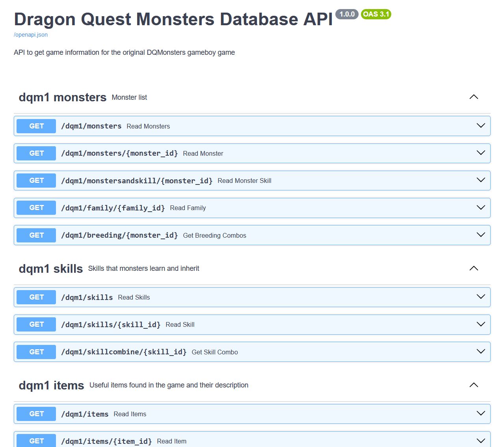This screenshot has width=504, height=447.
Task: Click GET button for monstersandskill endpoint
Action: (36, 181)
